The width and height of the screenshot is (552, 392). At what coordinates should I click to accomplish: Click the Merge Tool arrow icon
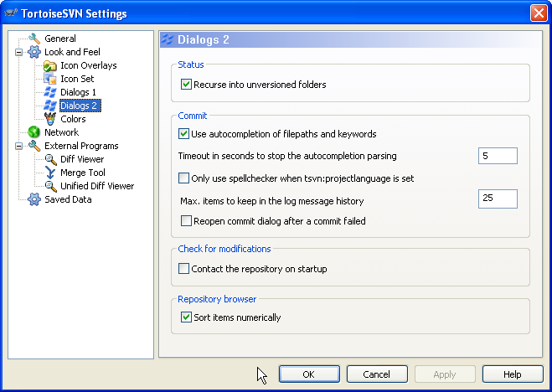tap(50, 173)
